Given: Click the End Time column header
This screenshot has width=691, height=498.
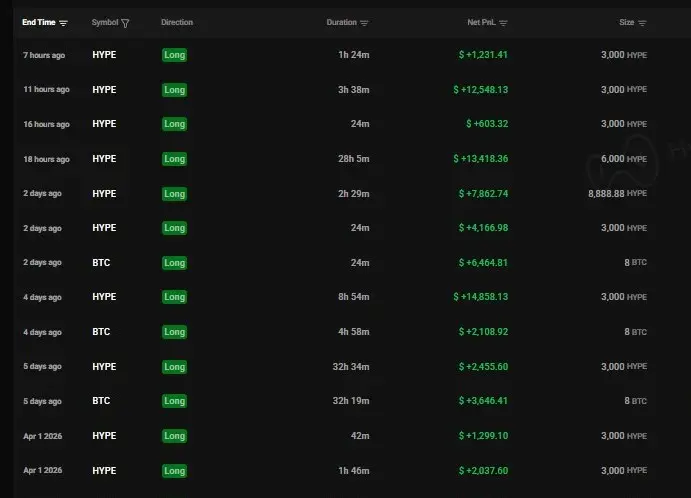Looking at the screenshot, I should [39, 22].
